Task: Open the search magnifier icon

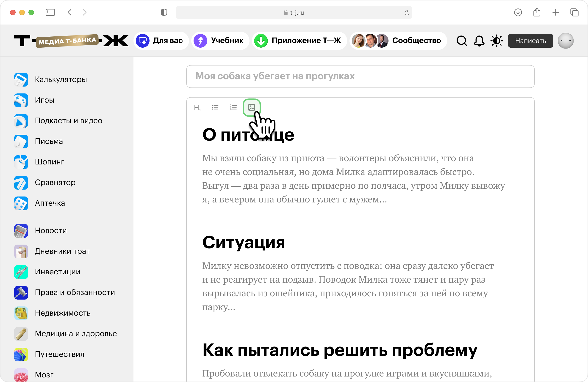Action: [x=461, y=41]
